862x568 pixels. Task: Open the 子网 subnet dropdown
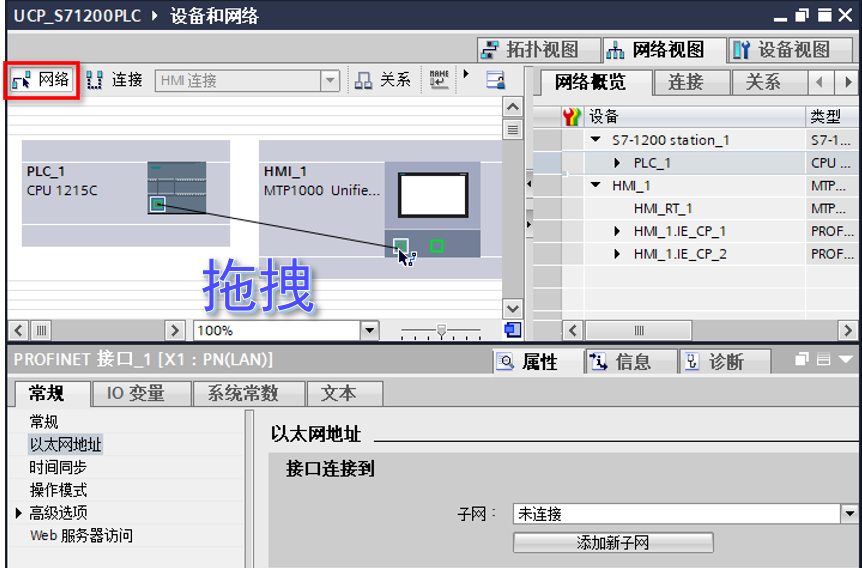[x=849, y=514]
